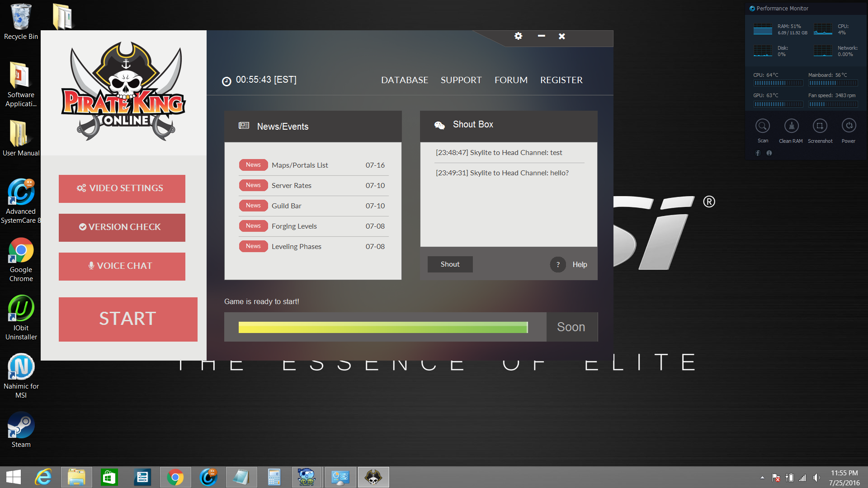
Task: Click the CPU temperature bar in Performance Monitor
Action: (x=778, y=83)
